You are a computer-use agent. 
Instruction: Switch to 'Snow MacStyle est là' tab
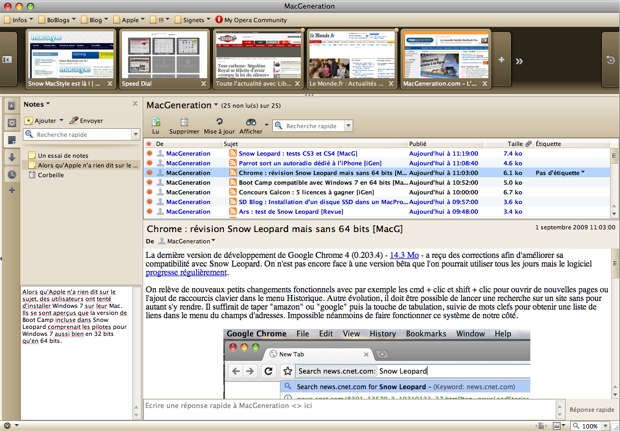[70, 59]
